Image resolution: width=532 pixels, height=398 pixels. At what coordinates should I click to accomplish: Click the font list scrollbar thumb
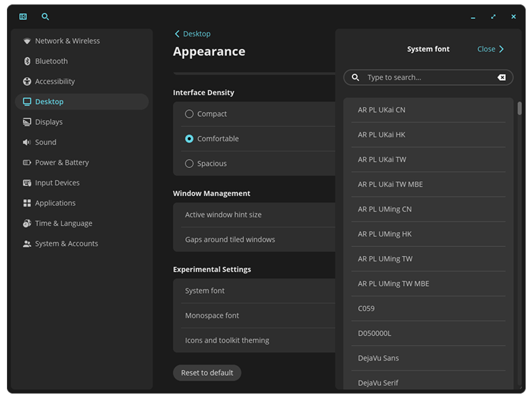[x=519, y=109]
